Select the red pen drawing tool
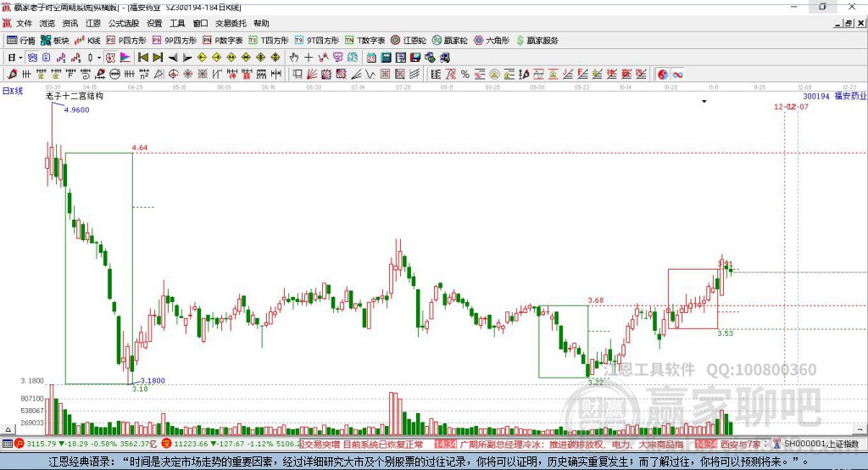Image resolution: width=868 pixels, height=470 pixels. click(x=12, y=75)
